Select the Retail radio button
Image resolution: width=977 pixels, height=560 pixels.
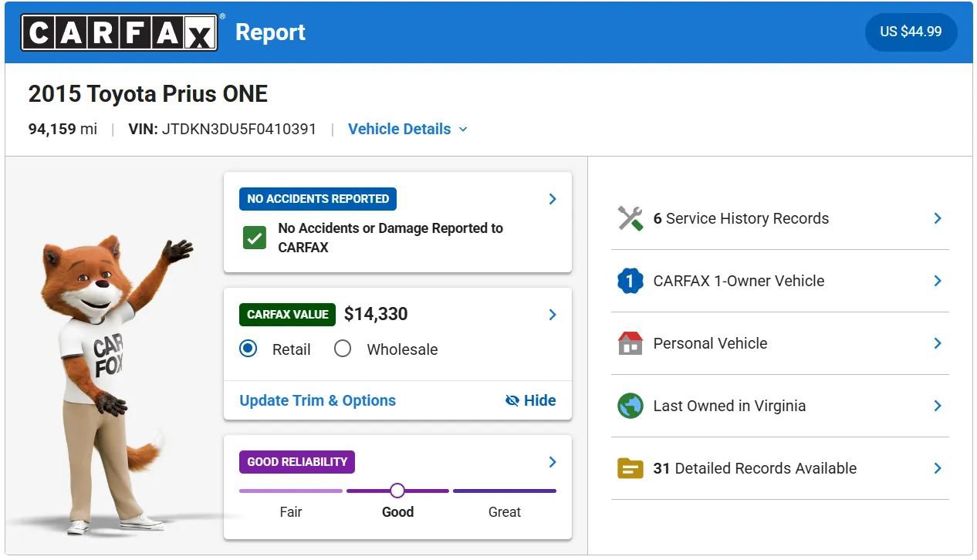point(248,349)
